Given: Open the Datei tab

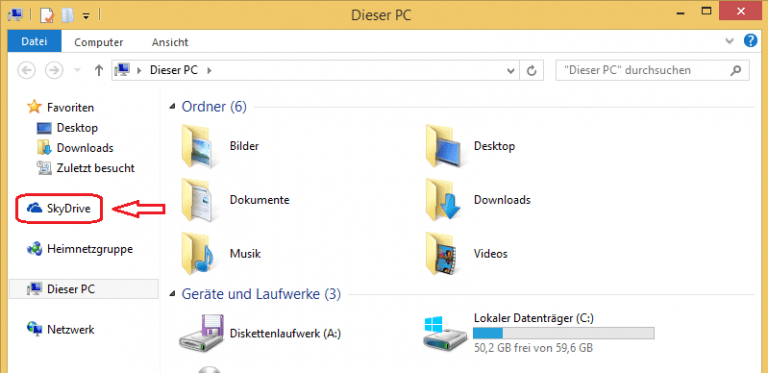Looking at the screenshot, I should click(34, 42).
